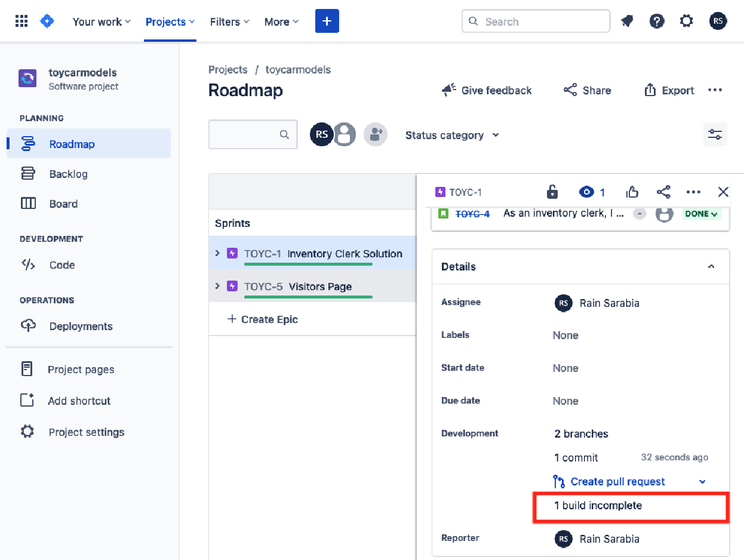Viewport: 744px width, 560px height.
Task: Filter roadmap by RS assignee avatar
Action: pyautogui.click(x=321, y=134)
